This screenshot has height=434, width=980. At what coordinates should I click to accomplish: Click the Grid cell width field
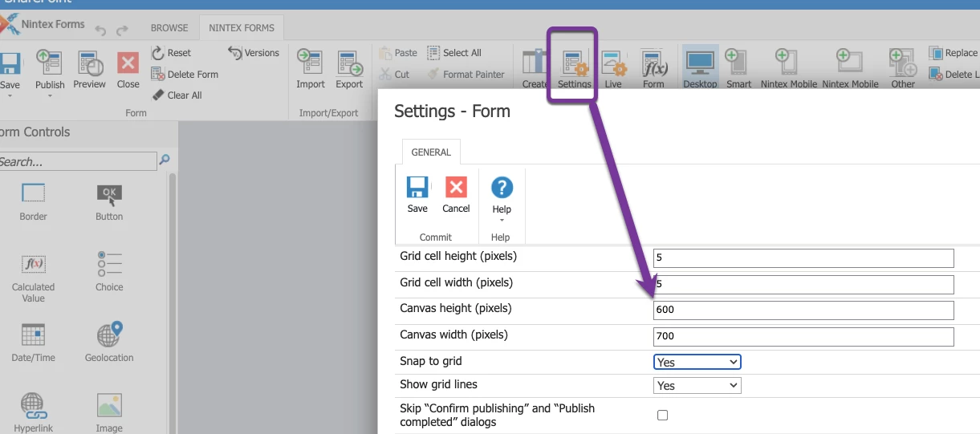click(803, 285)
